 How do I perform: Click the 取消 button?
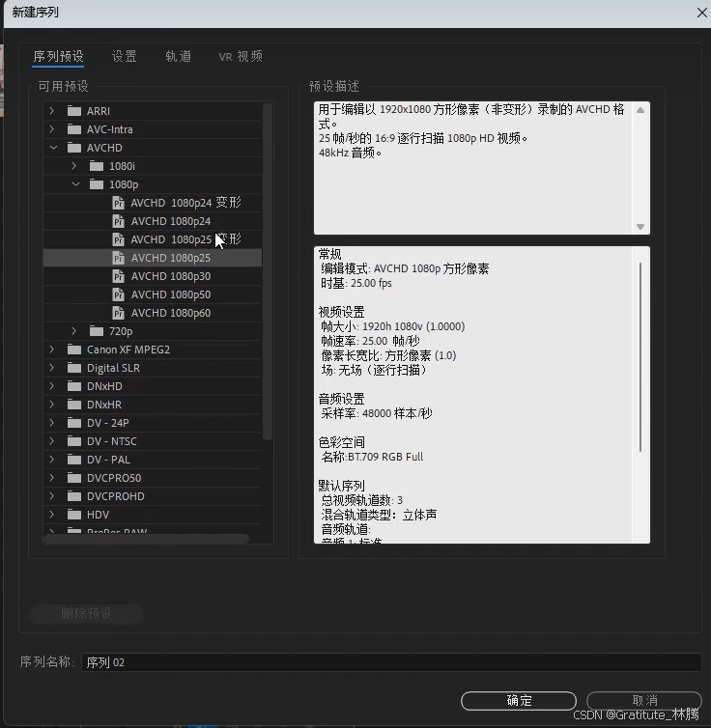tap(644, 700)
